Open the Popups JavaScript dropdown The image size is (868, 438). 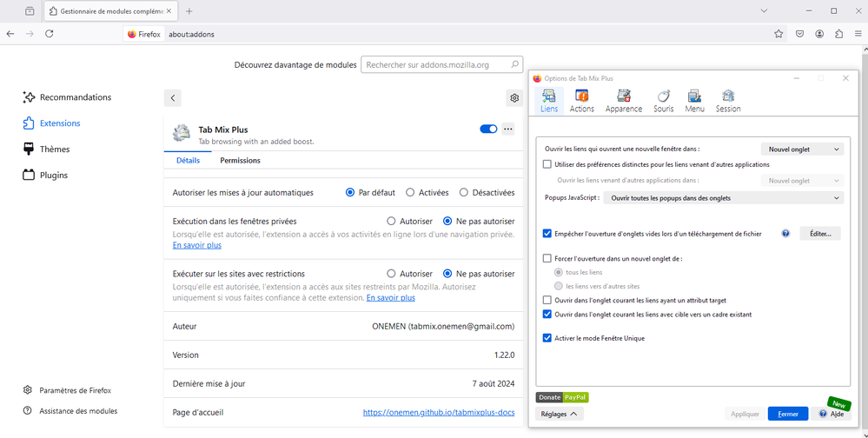724,197
